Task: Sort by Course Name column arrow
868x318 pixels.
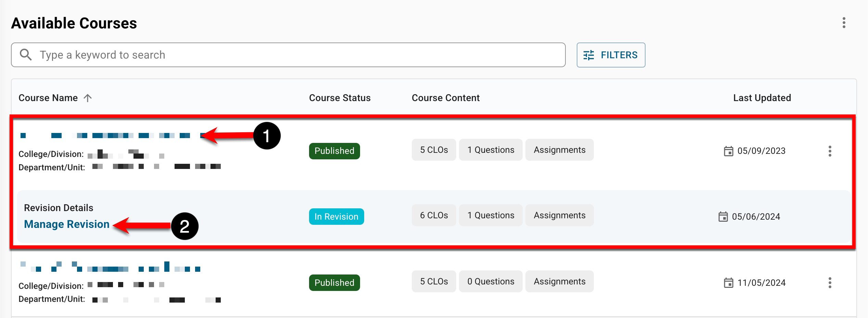Action: (x=88, y=98)
